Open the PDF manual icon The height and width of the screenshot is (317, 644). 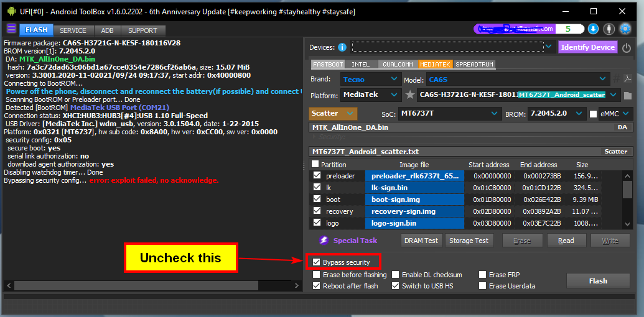coord(628,79)
